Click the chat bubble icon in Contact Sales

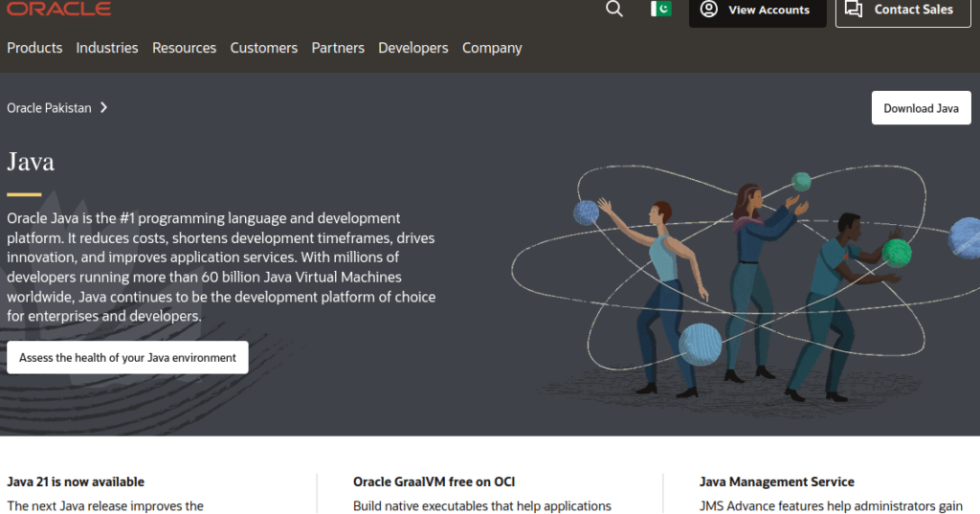pyautogui.click(x=854, y=10)
